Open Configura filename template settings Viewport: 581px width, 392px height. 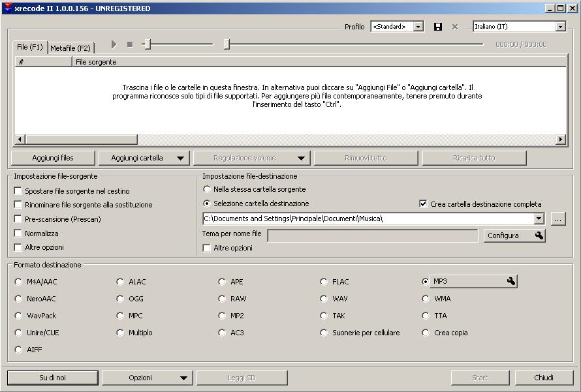[x=514, y=235]
